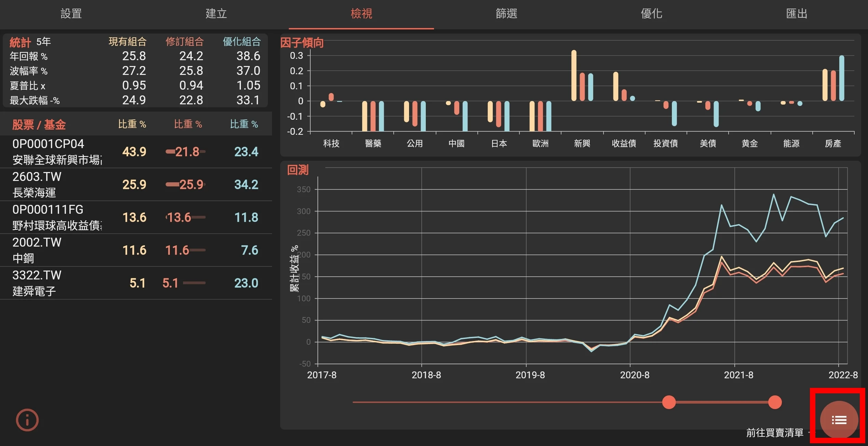This screenshot has width=868, height=446.
Task: Open the info circle icon
Action: (27, 420)
